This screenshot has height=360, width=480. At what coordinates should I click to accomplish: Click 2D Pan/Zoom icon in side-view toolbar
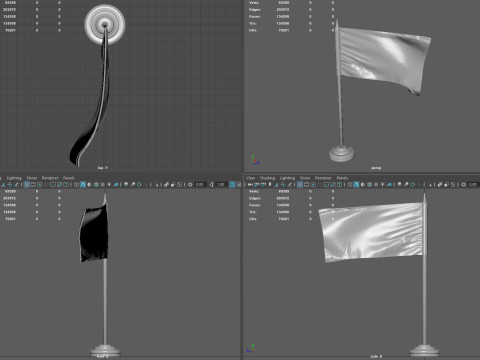pyautogui.click(x=283, y=184)
